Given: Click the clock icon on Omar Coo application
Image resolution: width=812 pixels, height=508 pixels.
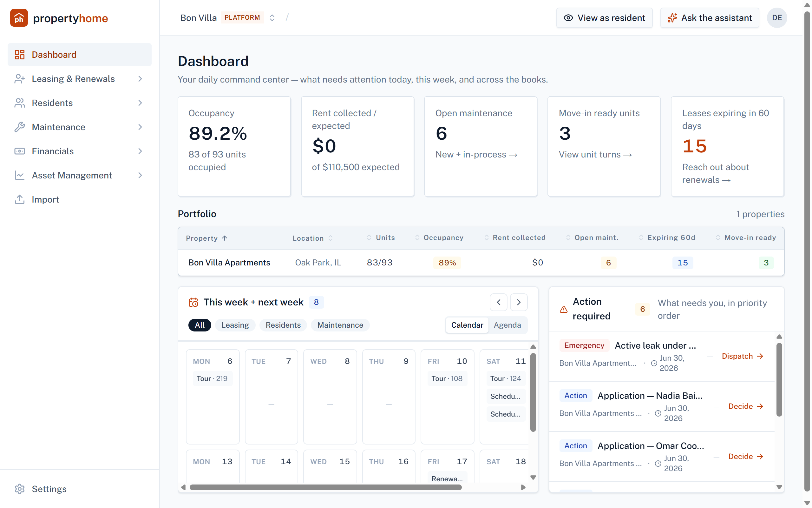Looking at the screenshot, I should click(658, 464).
